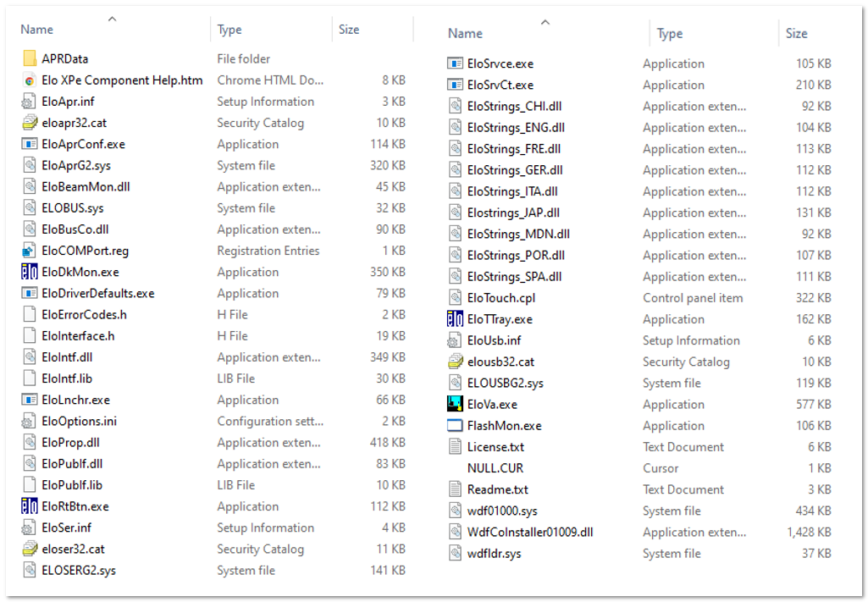868x602 pixels.
Task: Select EloStrings_CHI.dll file name
Action: pyautogui.click(x=514, y=106)
